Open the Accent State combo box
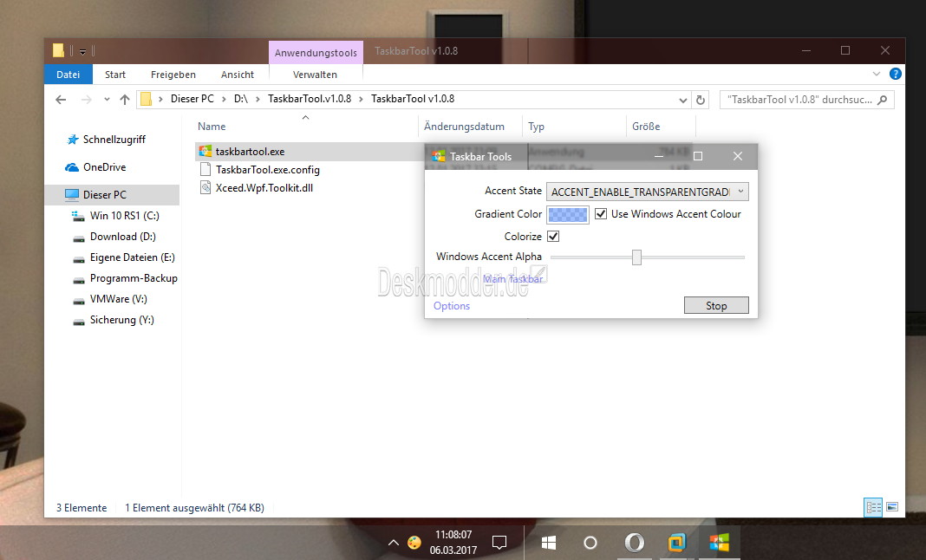926x560 pixels. 648,192
